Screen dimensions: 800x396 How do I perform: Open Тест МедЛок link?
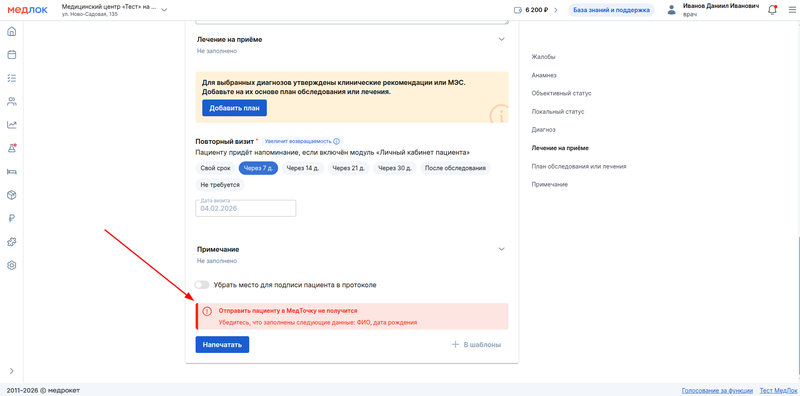click(x=778, y=390)
